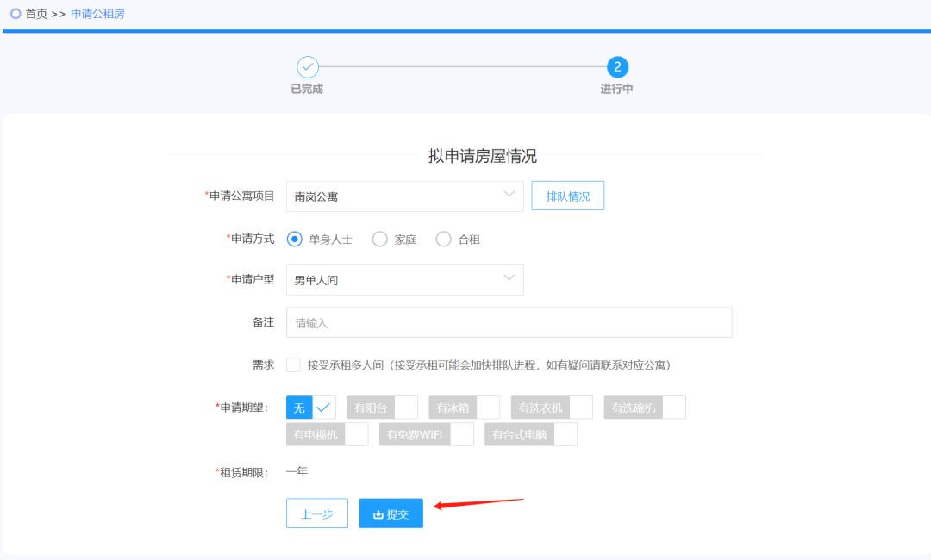Open the 男单人间 room type dropdown
The image size is (931, 560).
pyautogui.click(x=405, y=279)
